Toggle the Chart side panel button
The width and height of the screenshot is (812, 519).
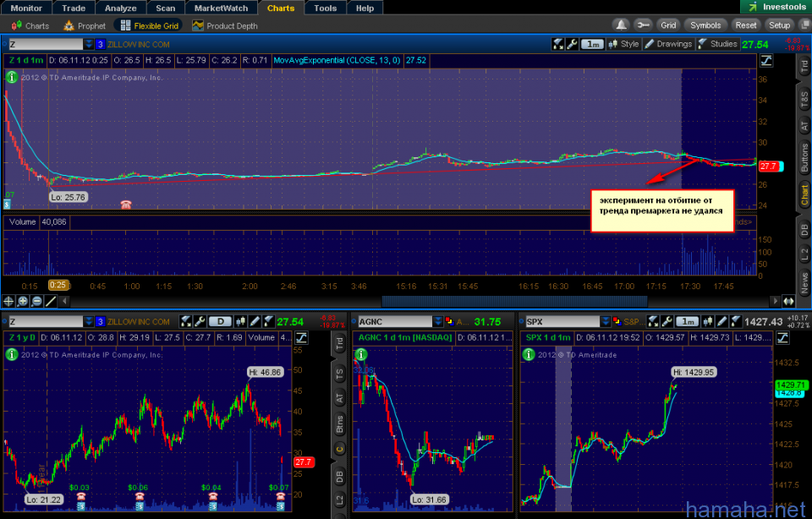pyautogui.click(x=804, y=194)
